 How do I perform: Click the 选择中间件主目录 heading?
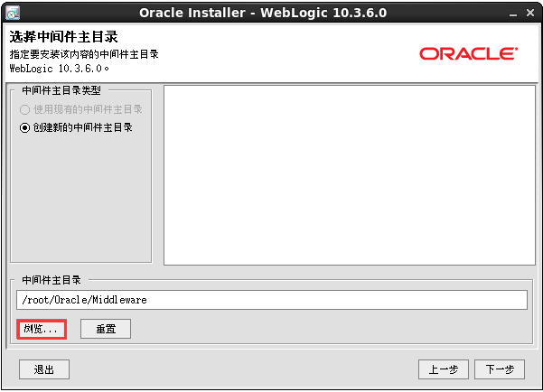[63, 37]
